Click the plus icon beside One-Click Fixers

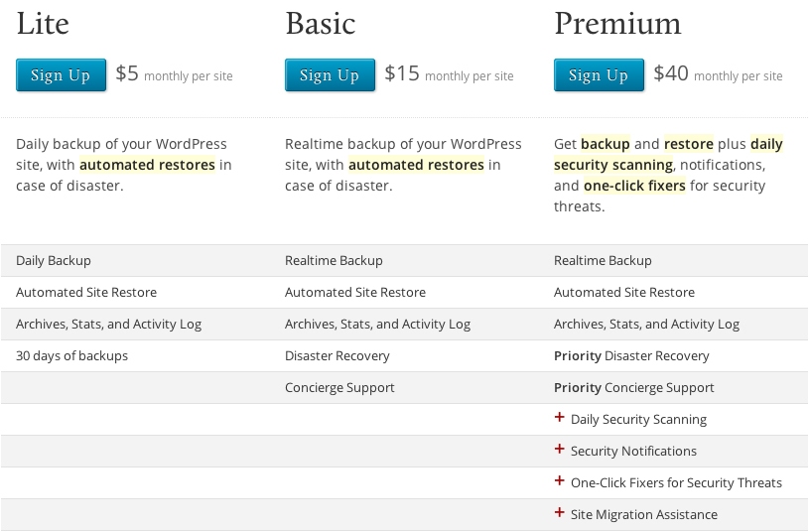coord(559,481)
